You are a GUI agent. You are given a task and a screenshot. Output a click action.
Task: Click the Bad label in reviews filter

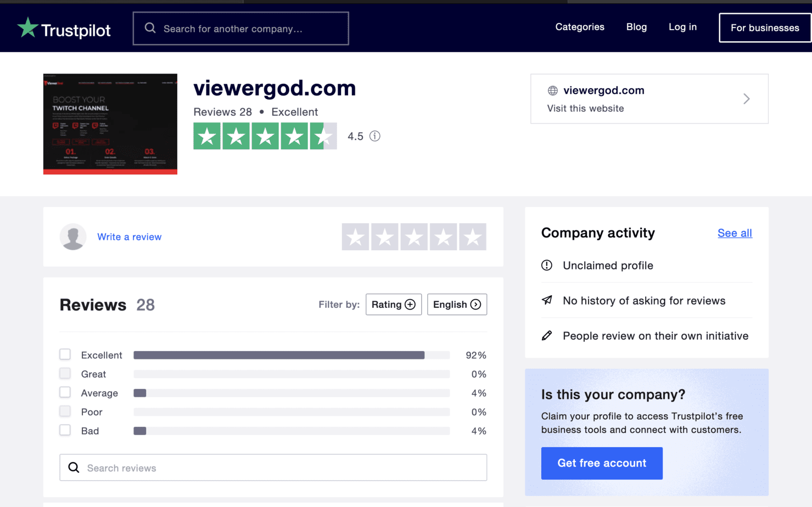pos(90,431)
